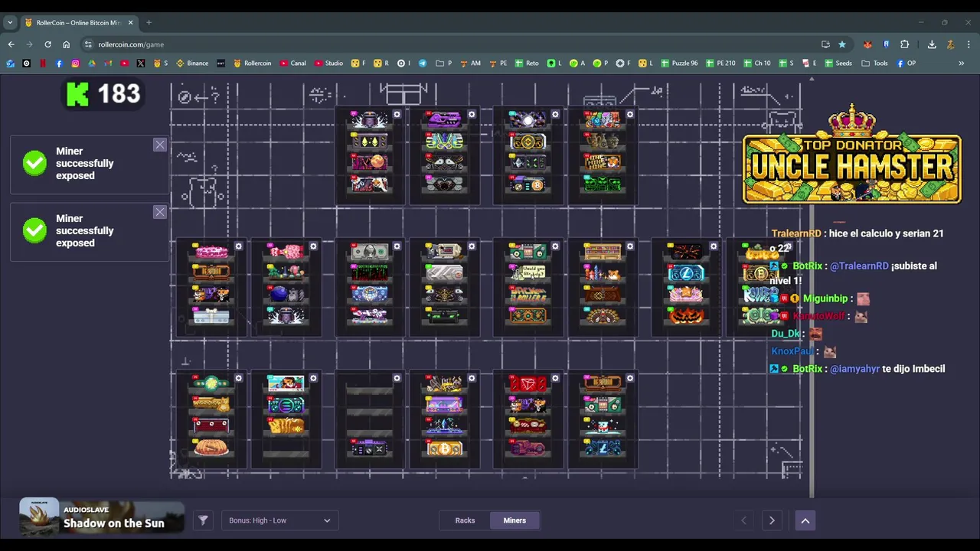
Task: Open gear on rack with dollar bill miner
Action: [397, 246]
